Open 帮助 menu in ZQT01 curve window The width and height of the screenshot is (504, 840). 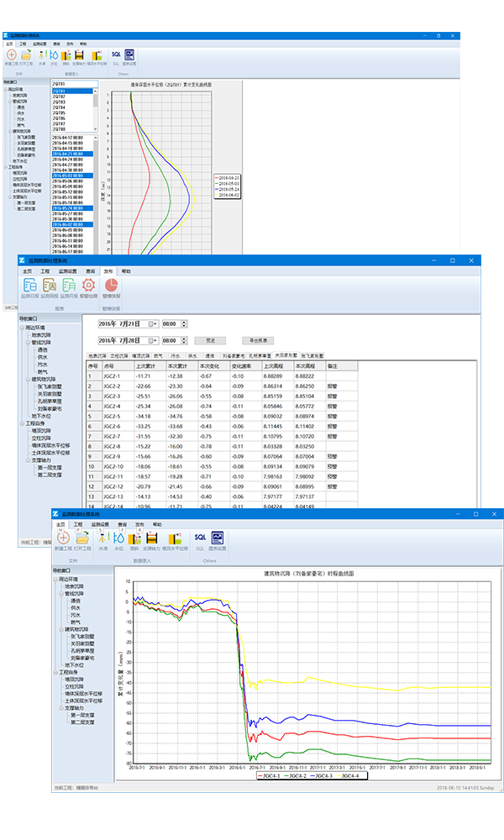[x=83, y=44]
